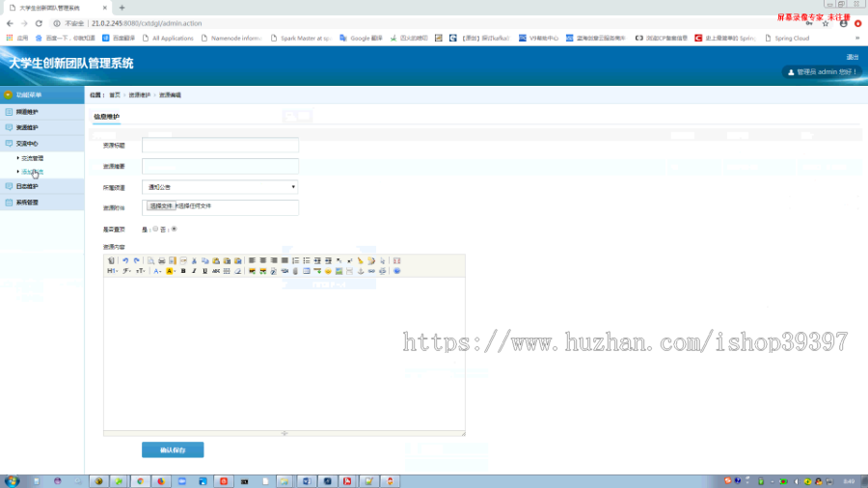Click the 资源标题 text input field
Viewport: 868px width, 488px height.
click(x=220, y=145)
